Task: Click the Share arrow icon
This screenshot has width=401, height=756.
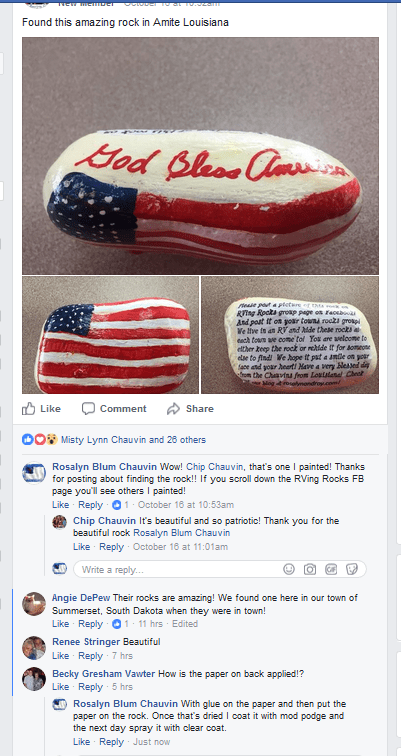Action: 173,409
